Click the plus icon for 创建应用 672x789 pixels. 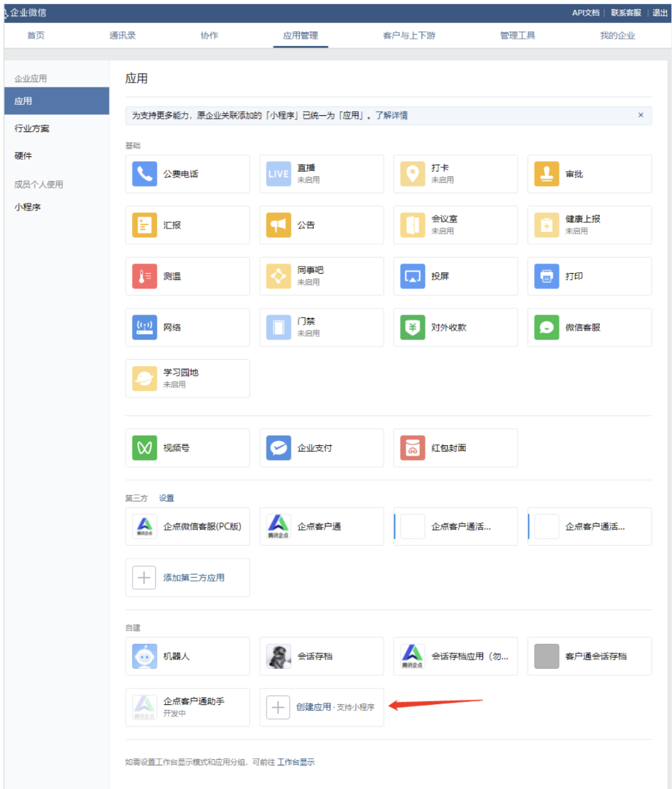pos(278,708)
